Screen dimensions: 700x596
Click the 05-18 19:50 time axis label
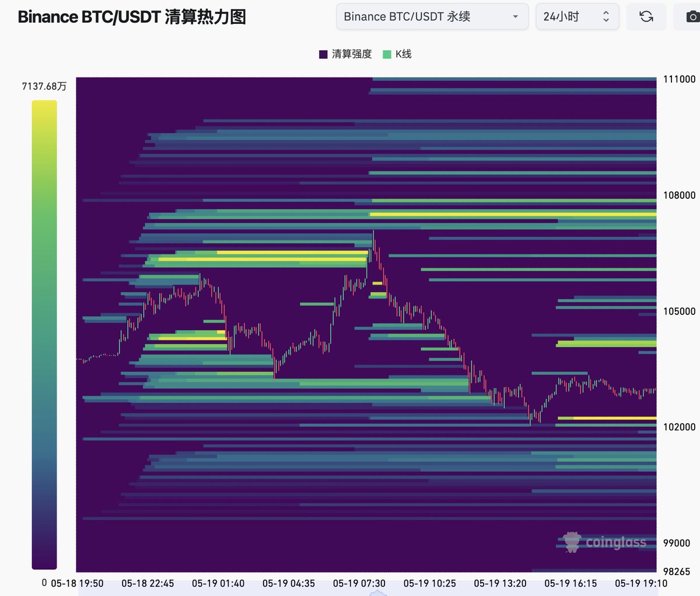77,583
